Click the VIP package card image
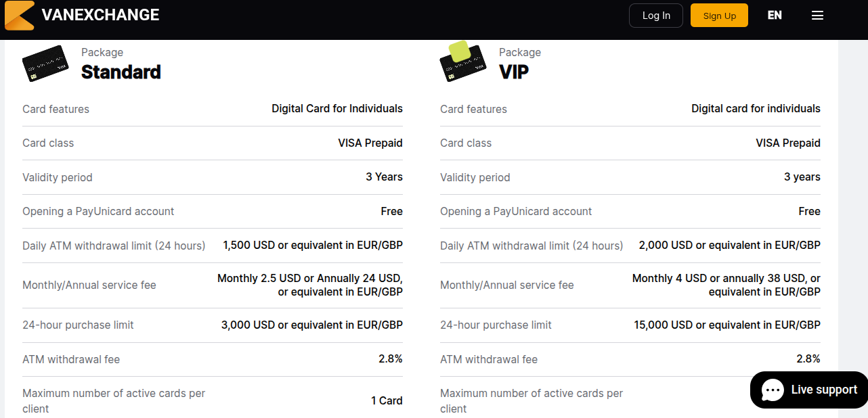The width and height of the screenshot is (868, 418). click(462, 62)
